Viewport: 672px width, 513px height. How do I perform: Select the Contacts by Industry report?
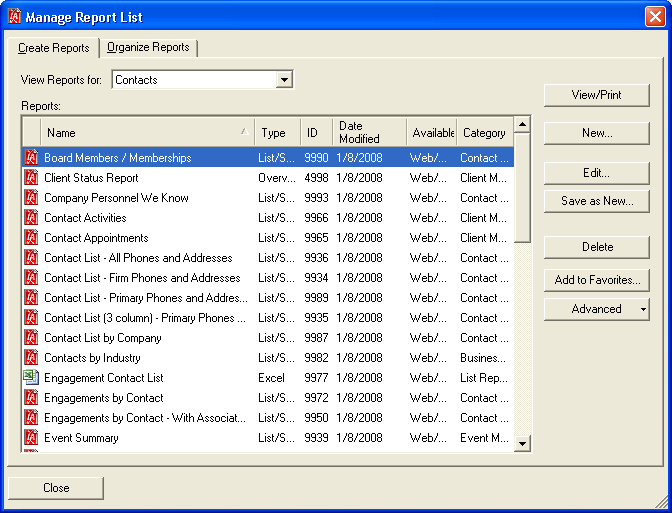(268, 358)
